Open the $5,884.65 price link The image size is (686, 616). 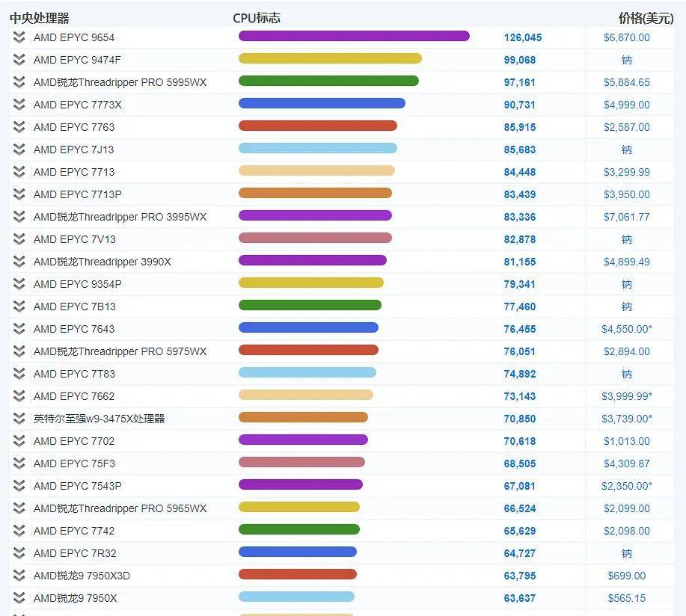[626, 82]
